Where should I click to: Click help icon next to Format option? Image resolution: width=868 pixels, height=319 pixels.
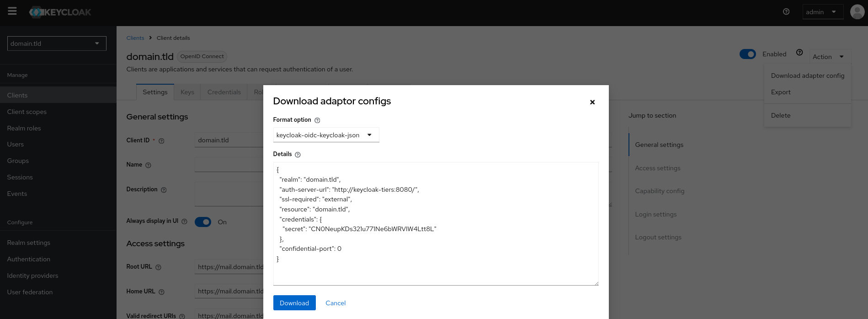317,120
